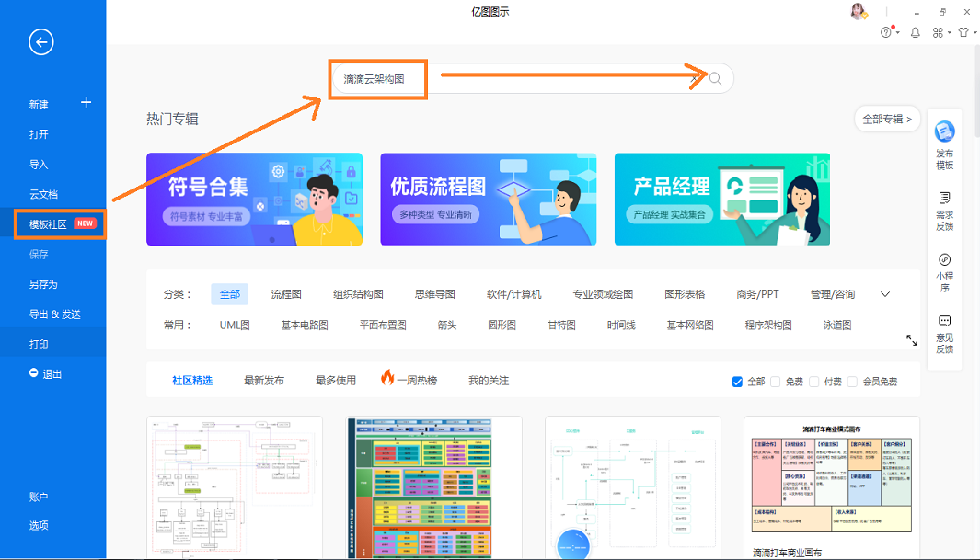This screenshot has height=560, width=980.
Task: Click the 需求反馈 icon
Action: (944, 198)
